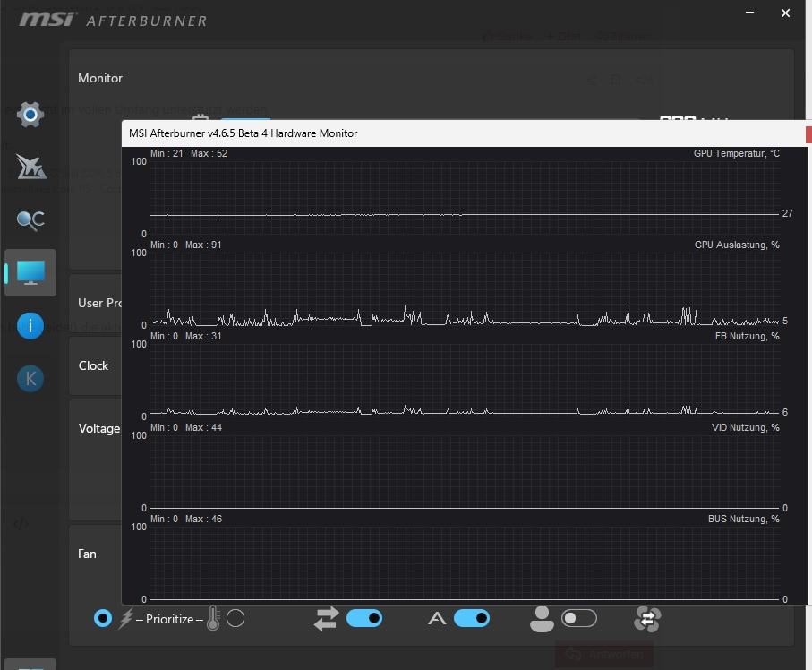Click the "GPU Temperatur, °C" label
Viewport: 812px width, 670px height.
coord(737,153)
